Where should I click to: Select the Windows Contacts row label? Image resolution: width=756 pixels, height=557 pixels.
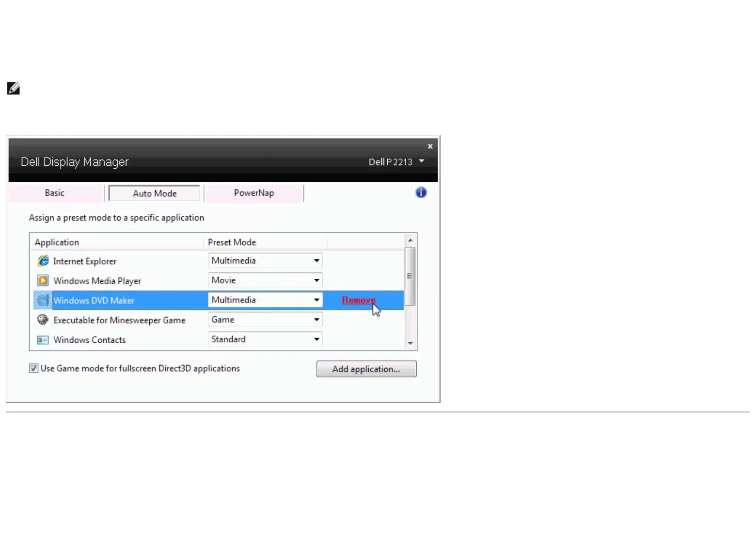click(x=90, y=340)
